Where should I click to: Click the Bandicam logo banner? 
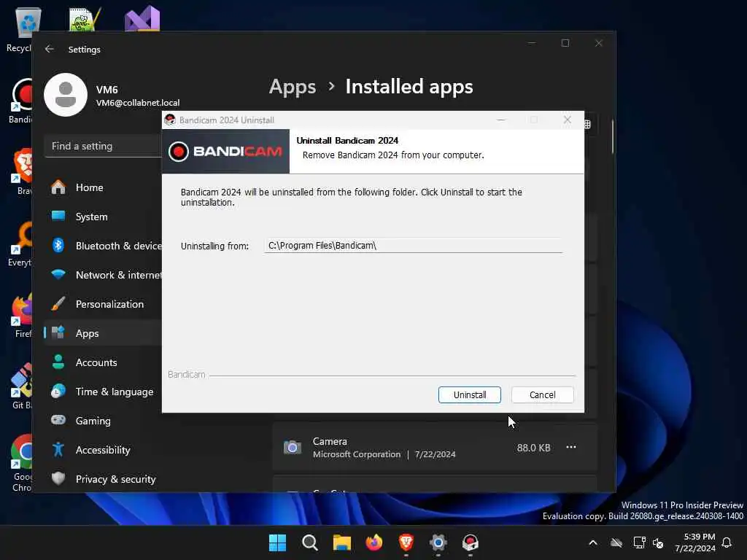click(225, 152)
